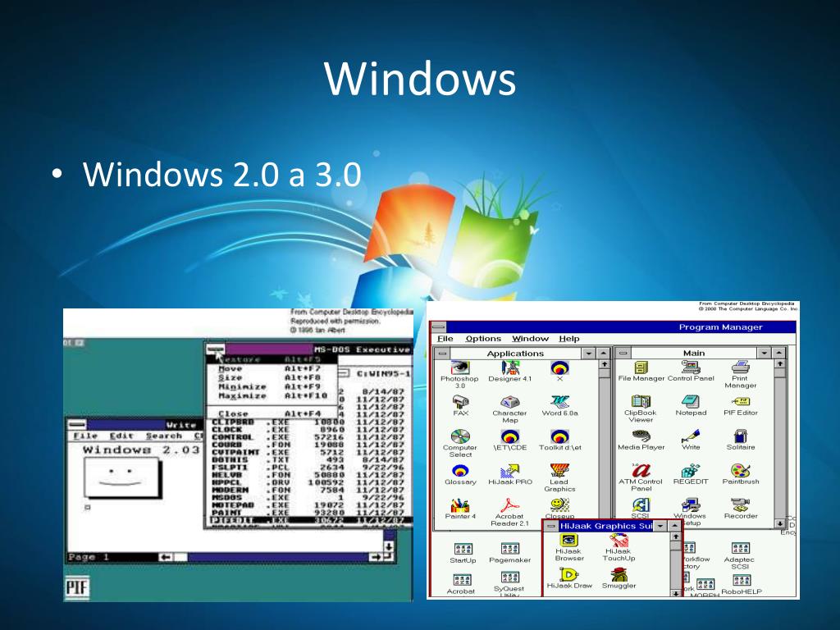Open Search menu in Write window
The width and height of the screenshot is (840, 630).
(x=164, y=436)
